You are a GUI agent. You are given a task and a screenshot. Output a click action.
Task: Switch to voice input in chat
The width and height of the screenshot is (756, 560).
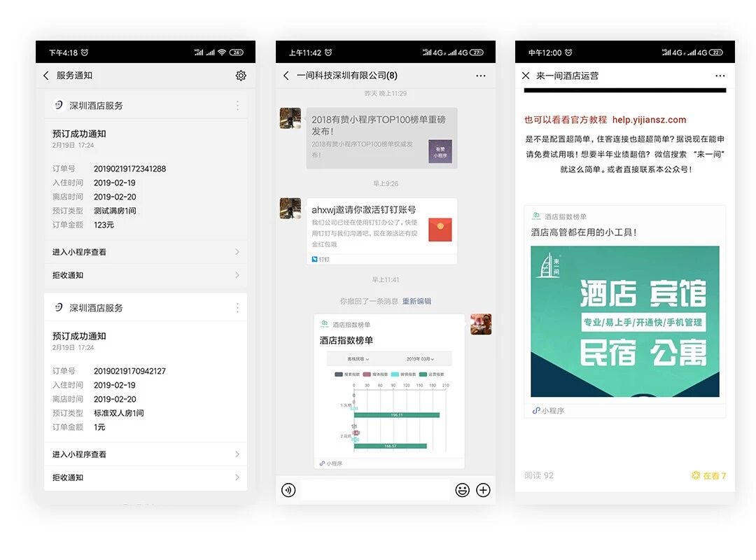288,490
